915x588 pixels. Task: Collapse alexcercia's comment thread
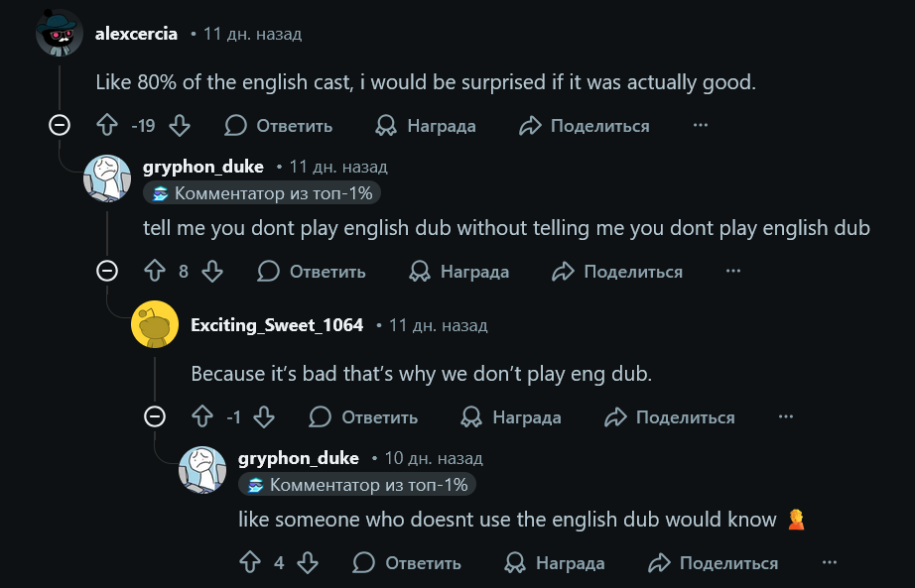click(x=60, y=126)
